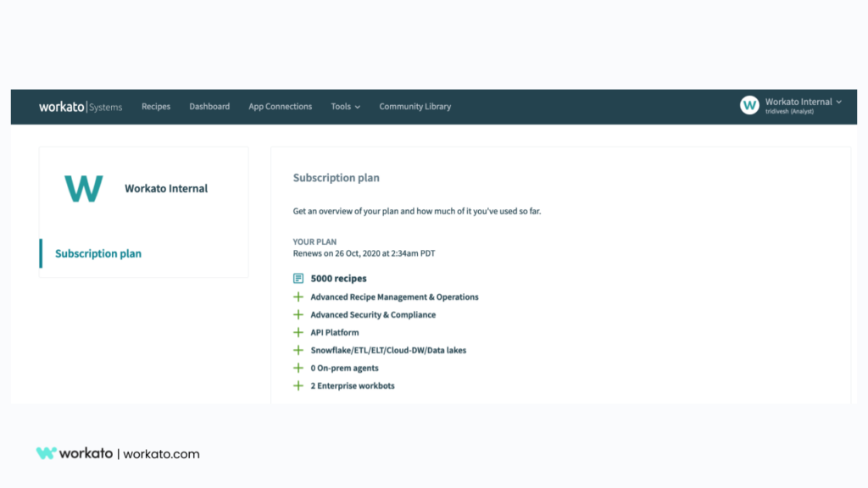The height and width of the screenshot is (488, 868).
Task: Click plus icon beside Snowflake/ETL/ELT entry
Action: [298, 350]
